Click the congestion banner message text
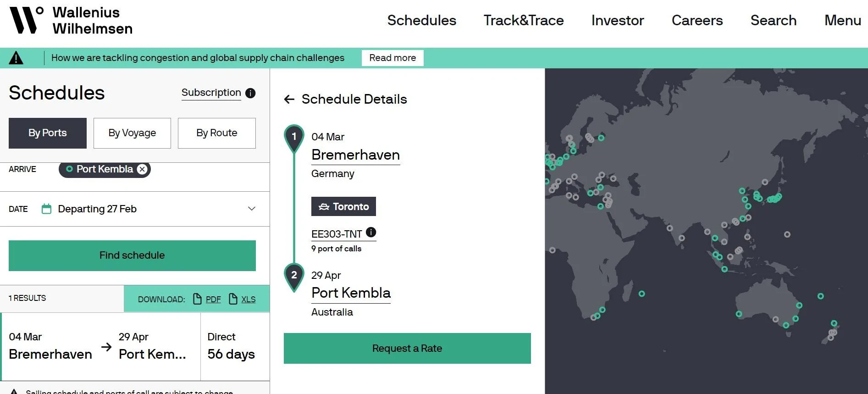 point(198,58)
